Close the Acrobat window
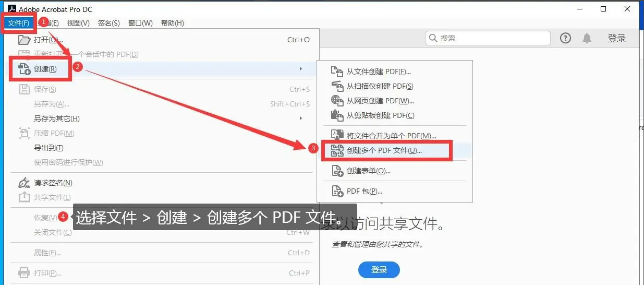The image size is (644, 285). point(628,9)
